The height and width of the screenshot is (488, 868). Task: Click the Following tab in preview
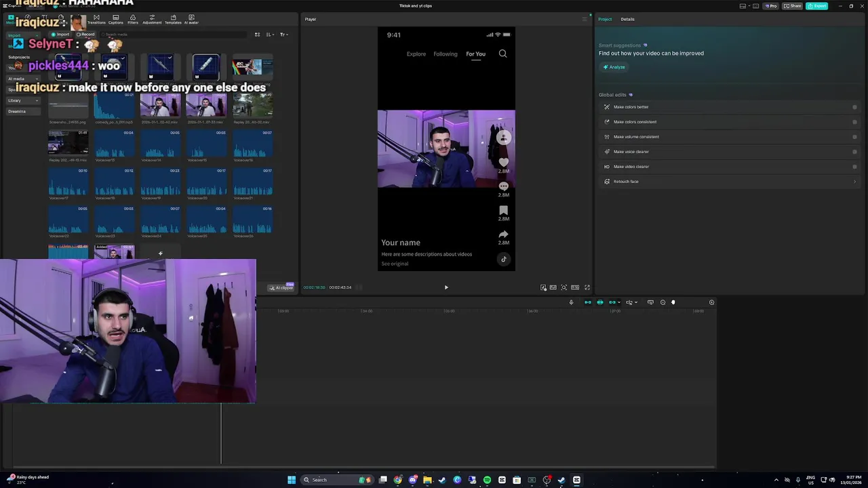(446, 54)
